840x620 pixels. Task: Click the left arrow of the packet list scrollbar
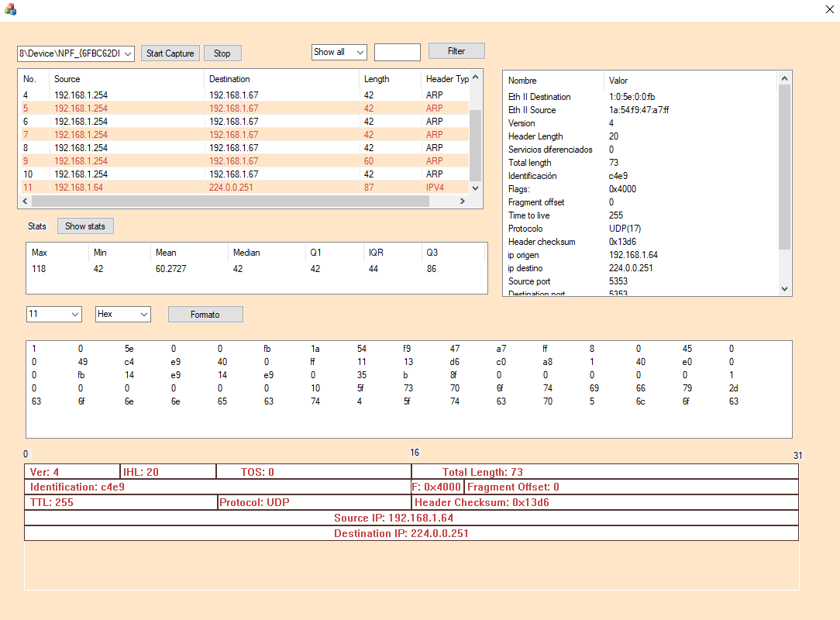[x=25, y=201]
